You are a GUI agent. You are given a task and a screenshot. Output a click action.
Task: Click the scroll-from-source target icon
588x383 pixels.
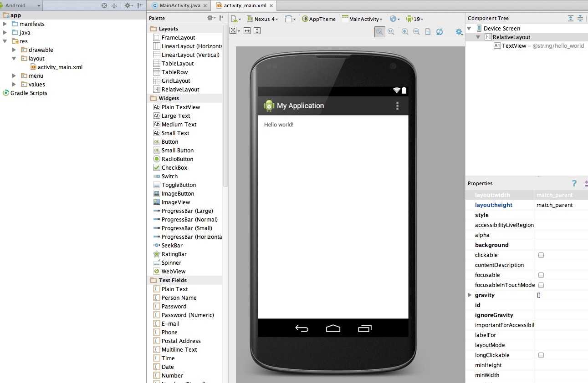click(x=104, y=5)
